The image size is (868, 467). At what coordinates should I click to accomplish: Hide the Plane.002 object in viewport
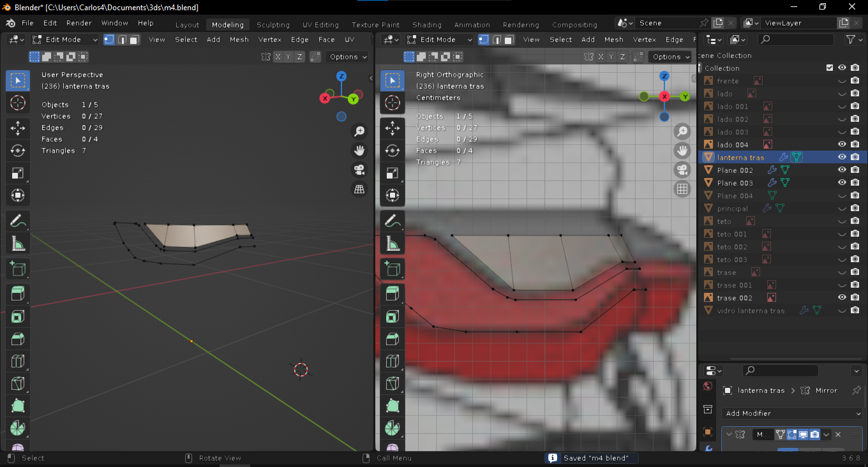tap(842, 170)
